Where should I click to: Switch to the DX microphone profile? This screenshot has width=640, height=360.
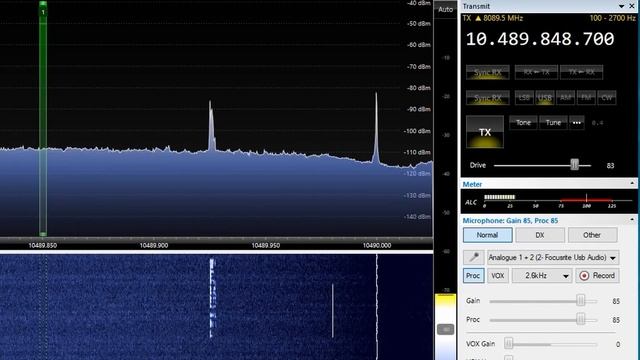[540, 235]
